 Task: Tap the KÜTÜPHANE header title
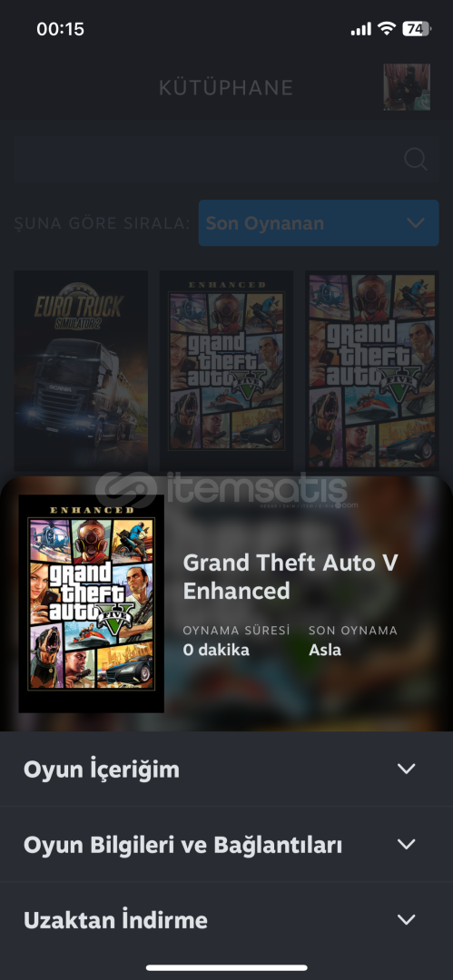tap(226, 88)
